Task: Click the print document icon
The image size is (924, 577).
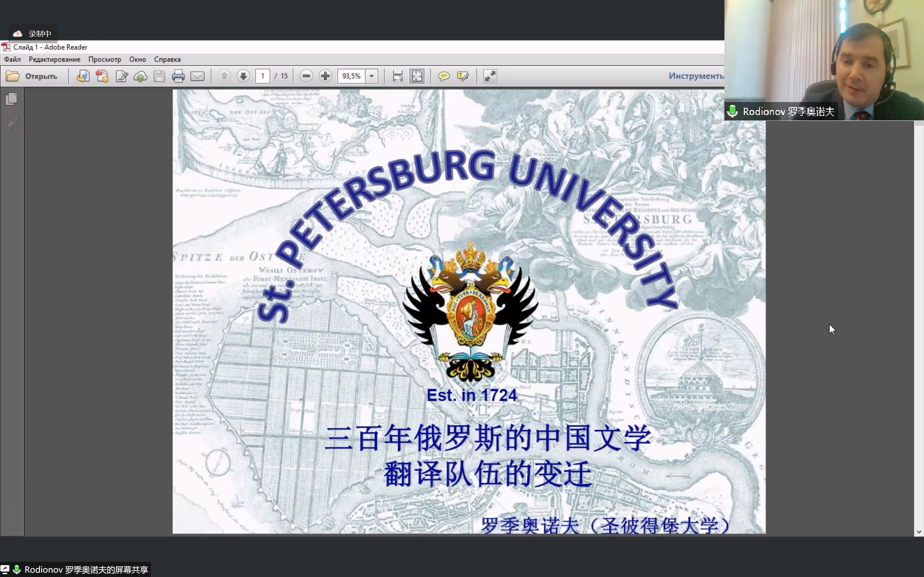Action: (x=178, y=76)
